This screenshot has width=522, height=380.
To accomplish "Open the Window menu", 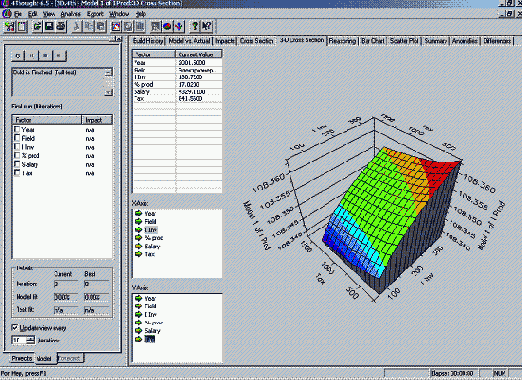I will point(119,14).
